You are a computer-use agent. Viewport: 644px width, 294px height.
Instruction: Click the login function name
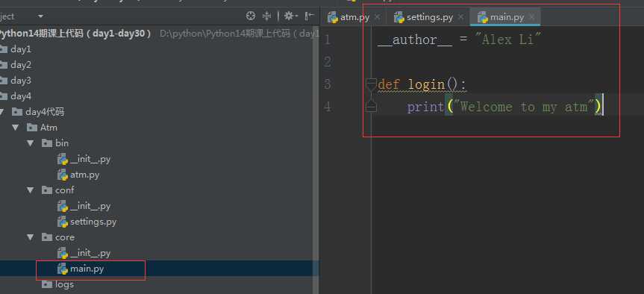pyautogui.click(x=427, y=84)
